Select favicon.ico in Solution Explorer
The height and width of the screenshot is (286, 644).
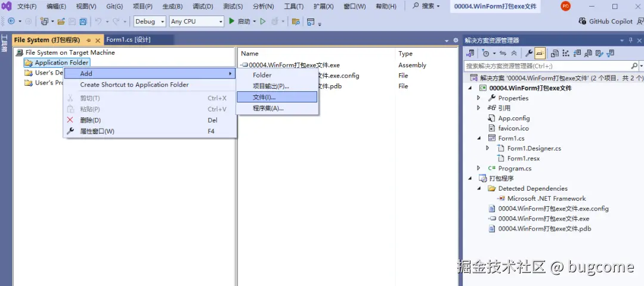click(x=513, y=128)
